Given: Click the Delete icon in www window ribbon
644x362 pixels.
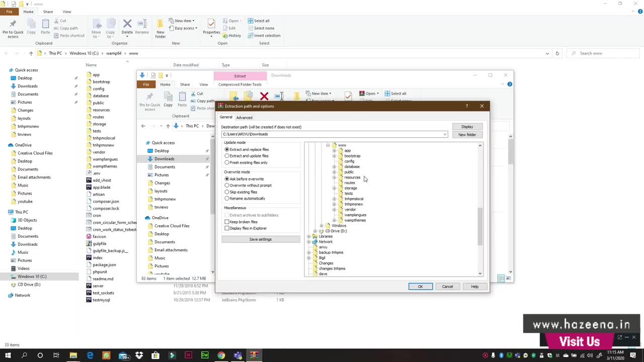Looking at the screenshot, I should coord(127,27).
